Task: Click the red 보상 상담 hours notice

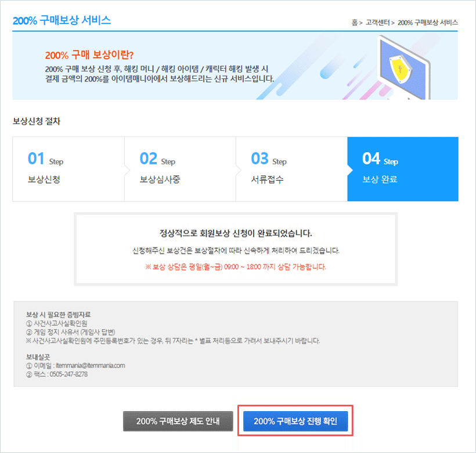Action: coord(236,267)
